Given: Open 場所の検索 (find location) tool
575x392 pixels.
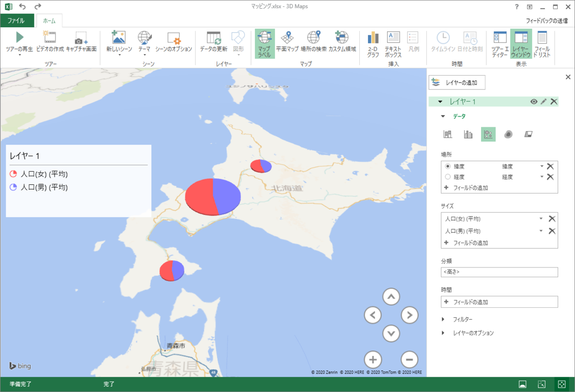Looking at the screenshot, I should pos(313,44).
